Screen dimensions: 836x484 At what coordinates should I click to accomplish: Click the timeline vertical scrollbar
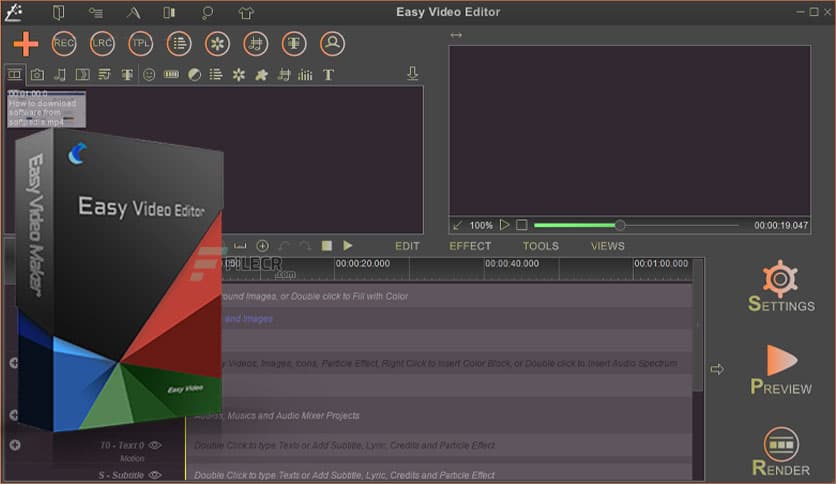click(698, 325)
